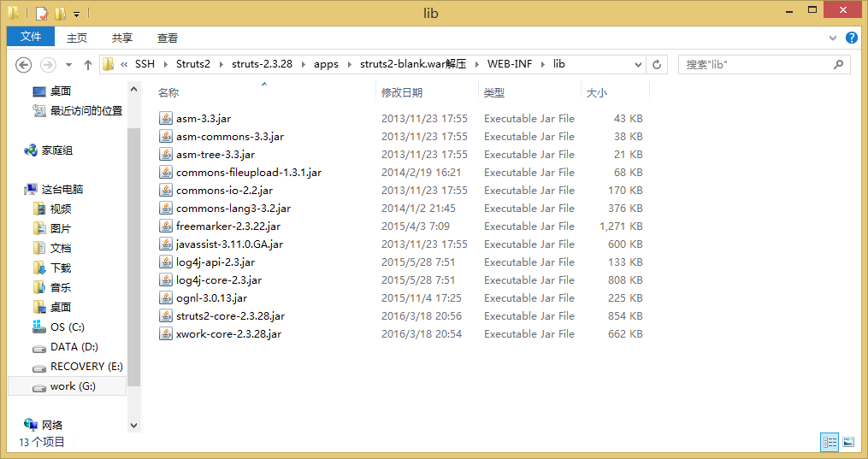The image size is (868, 459).
Task: Select Struts2 in the address breadcrumb
Action: pyautogui.click(x=193, y=64)
